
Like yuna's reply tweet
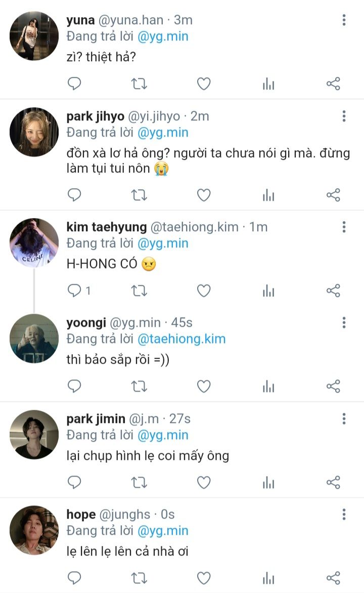pos(204,83)
